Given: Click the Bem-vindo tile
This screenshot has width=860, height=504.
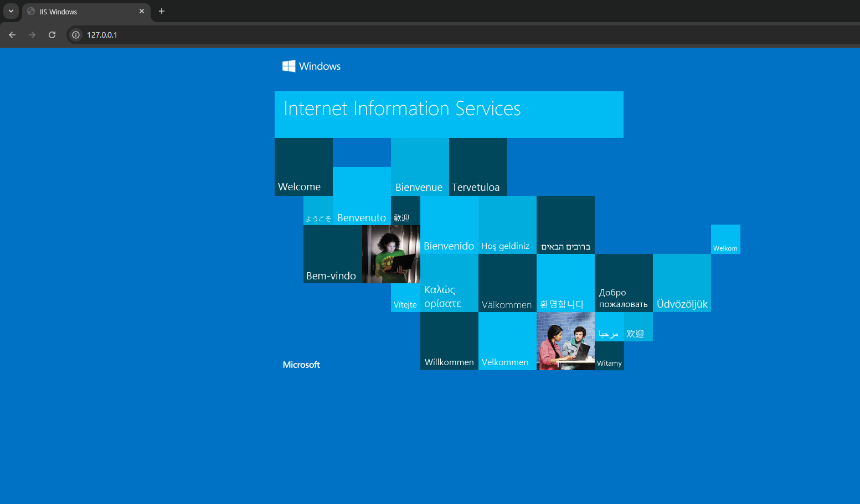Looking at the screenshot, I should pyautogui.click(x=332, y=254).
